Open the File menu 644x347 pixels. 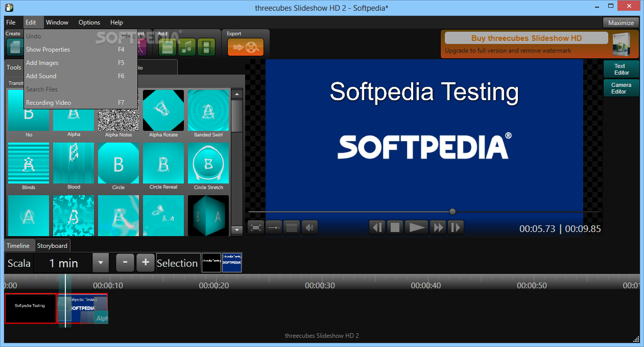tap(11, 22)
